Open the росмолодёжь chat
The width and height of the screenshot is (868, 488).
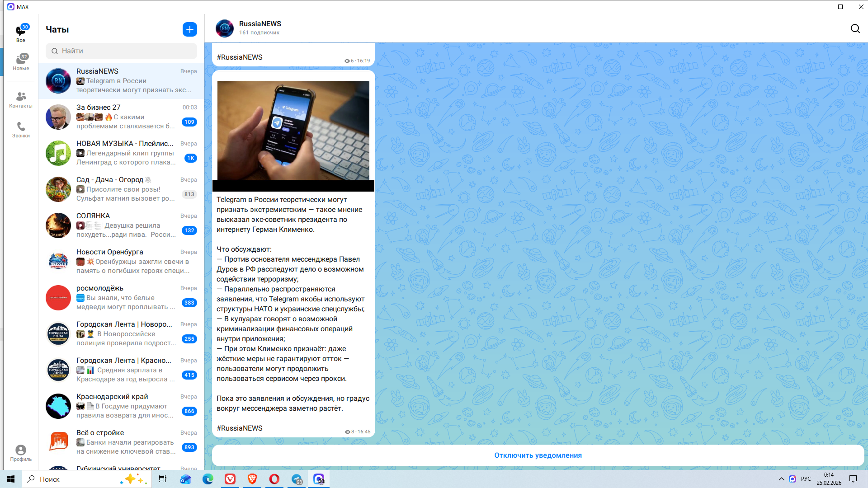(x=121, y=297)
